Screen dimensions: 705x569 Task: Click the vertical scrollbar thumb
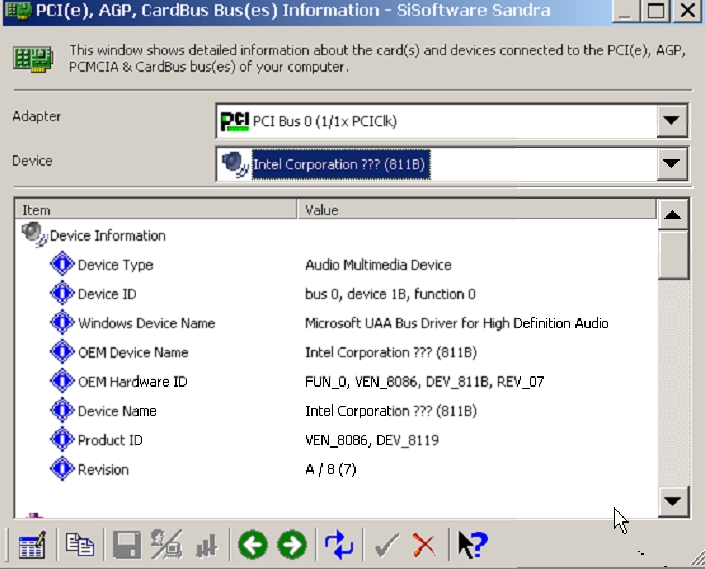point(673,255)
